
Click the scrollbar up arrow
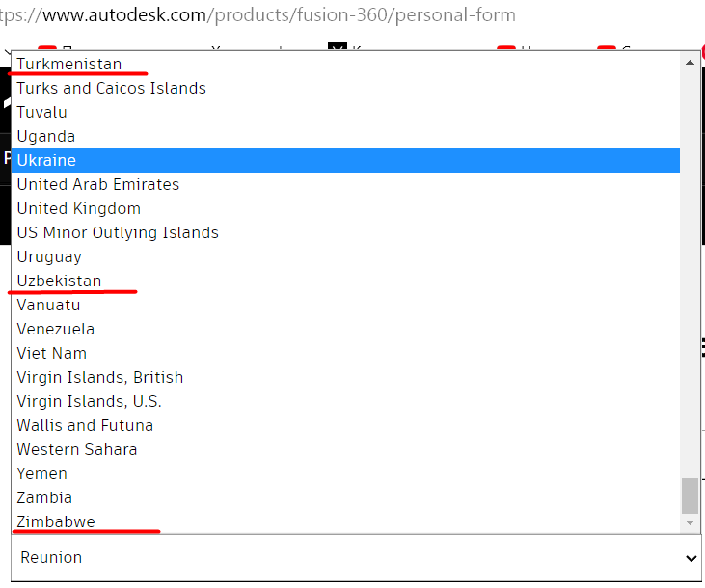coord(690,63)
